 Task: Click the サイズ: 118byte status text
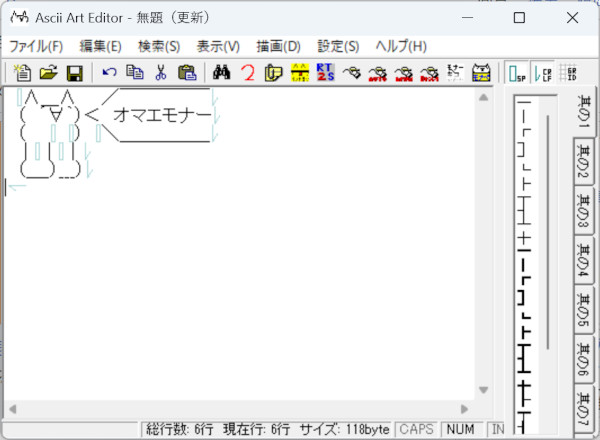344,429
